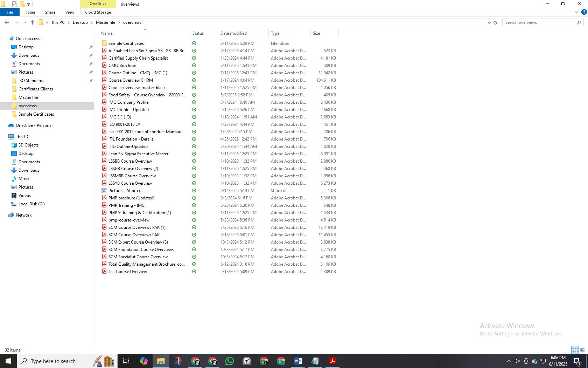Click the taskbar clock and date

pyautogui.click(x=558, y=361)
